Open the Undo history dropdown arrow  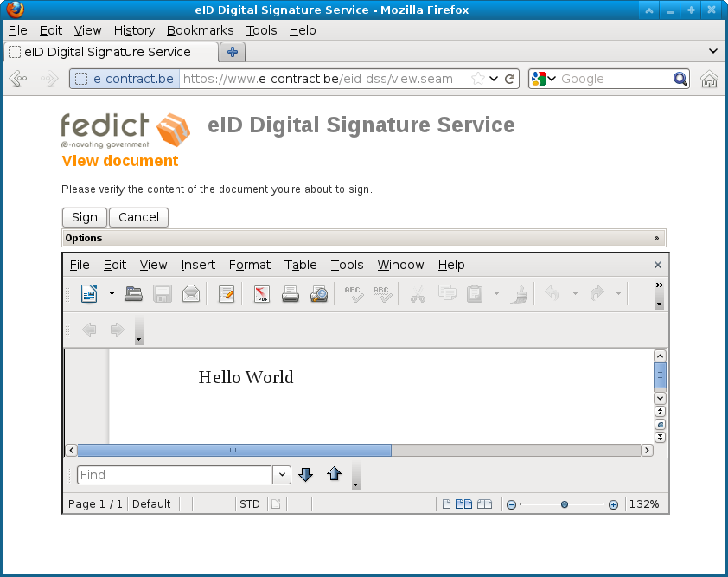pyautogui.click(x=575, y=293)
